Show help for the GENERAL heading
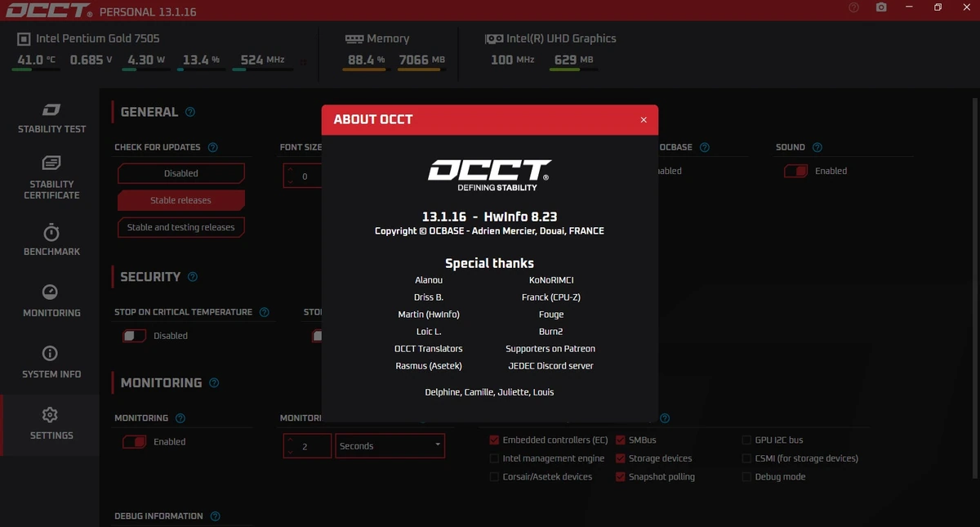Image resolution: width=980 pixels, height=527 pixels. click(x=190, y=112)
